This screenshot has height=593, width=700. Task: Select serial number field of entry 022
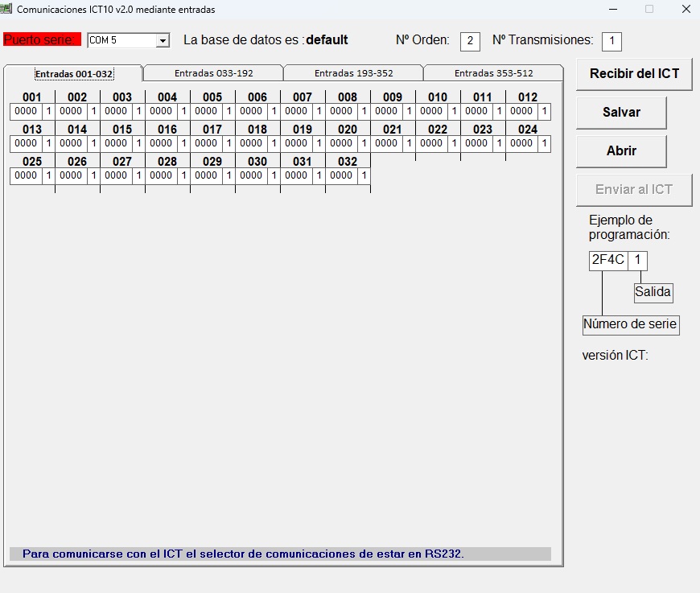pos(432,143)
